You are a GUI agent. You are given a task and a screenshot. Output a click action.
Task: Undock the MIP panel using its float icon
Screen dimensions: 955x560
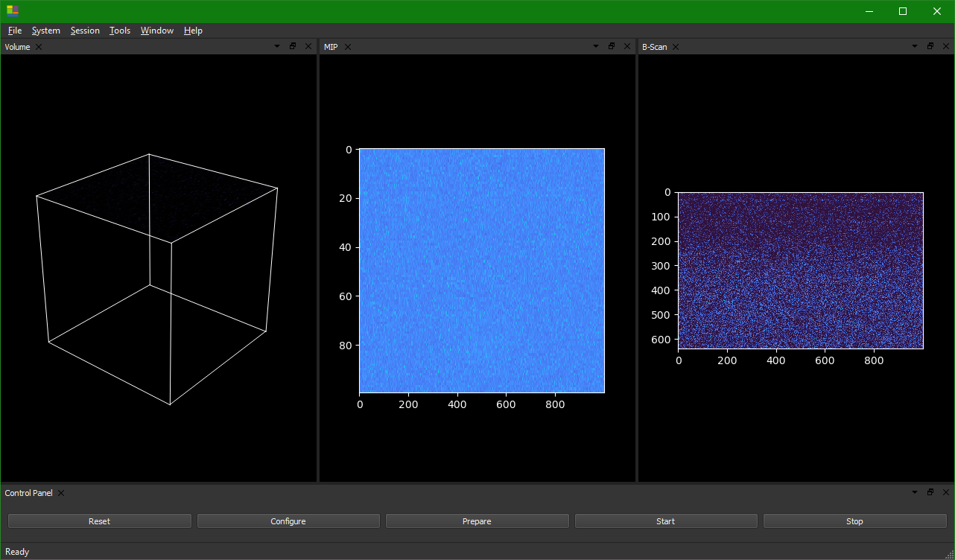coord(611,45)
